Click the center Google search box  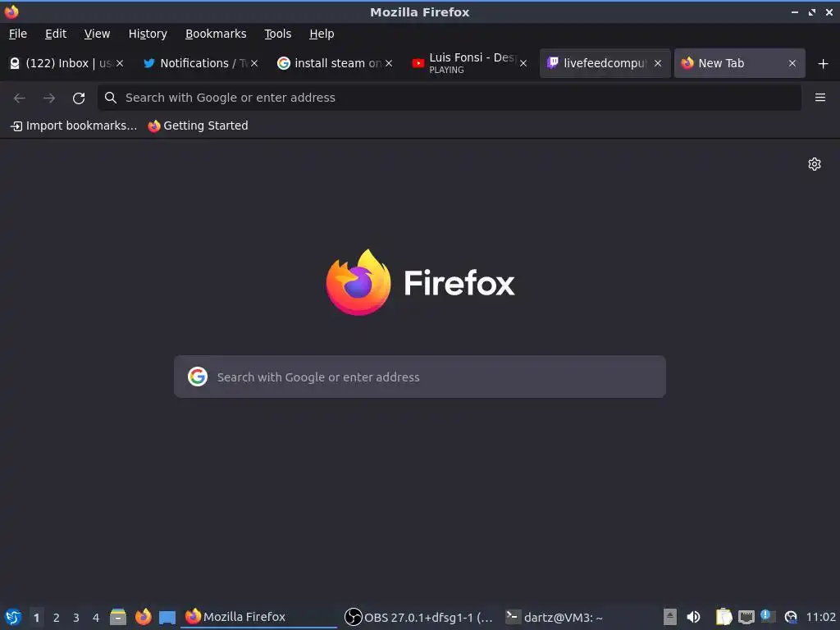click(420, 377)
